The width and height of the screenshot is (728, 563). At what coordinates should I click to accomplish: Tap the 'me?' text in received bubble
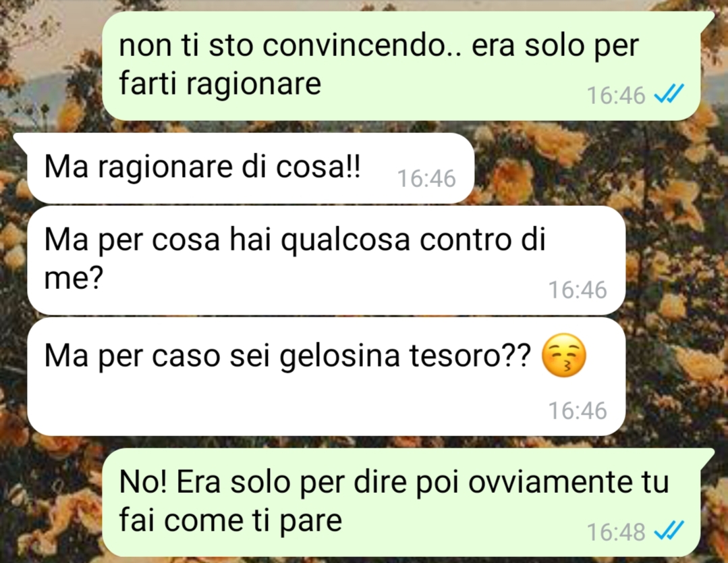[x=74, y=279]
